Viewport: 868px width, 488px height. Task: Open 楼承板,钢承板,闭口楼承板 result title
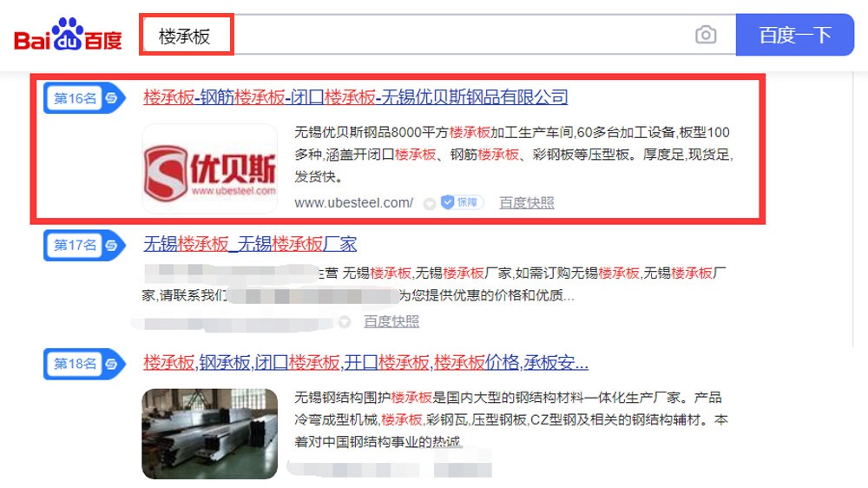coord(365,363)
